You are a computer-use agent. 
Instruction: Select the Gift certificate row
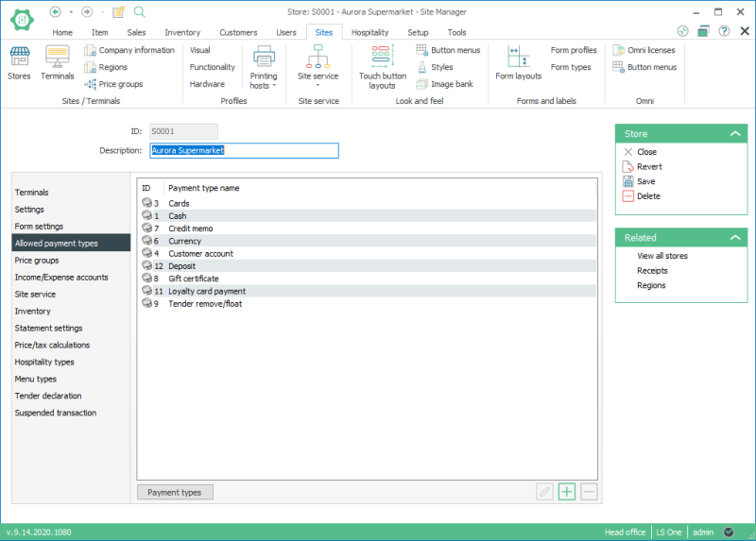tap(368, 279)
